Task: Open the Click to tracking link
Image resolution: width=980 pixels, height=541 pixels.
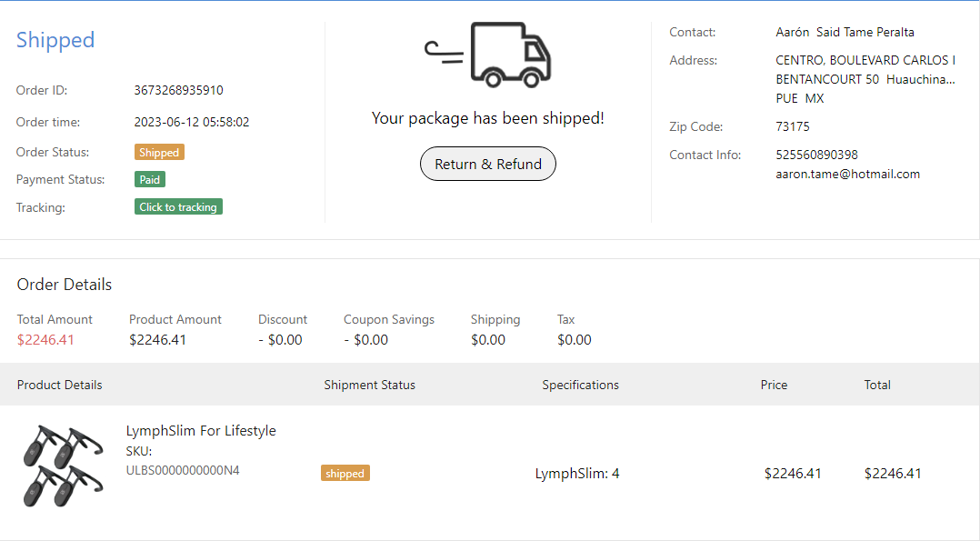Action: point(178,207)
